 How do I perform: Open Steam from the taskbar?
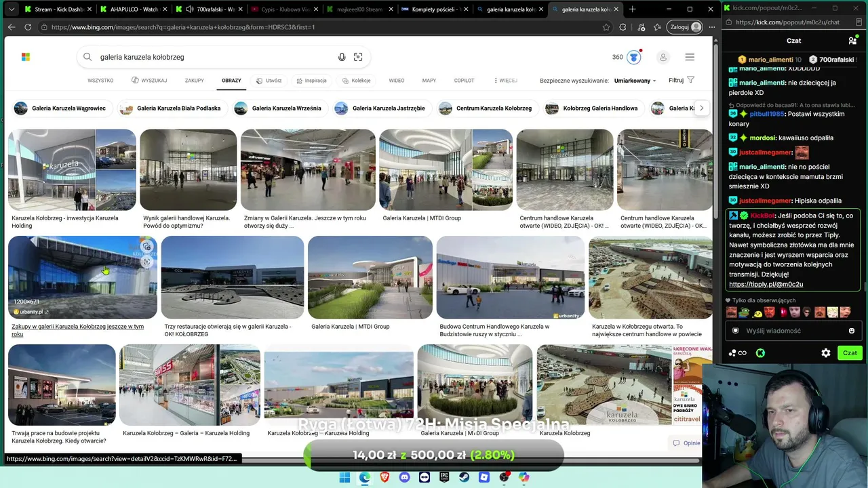464,477
